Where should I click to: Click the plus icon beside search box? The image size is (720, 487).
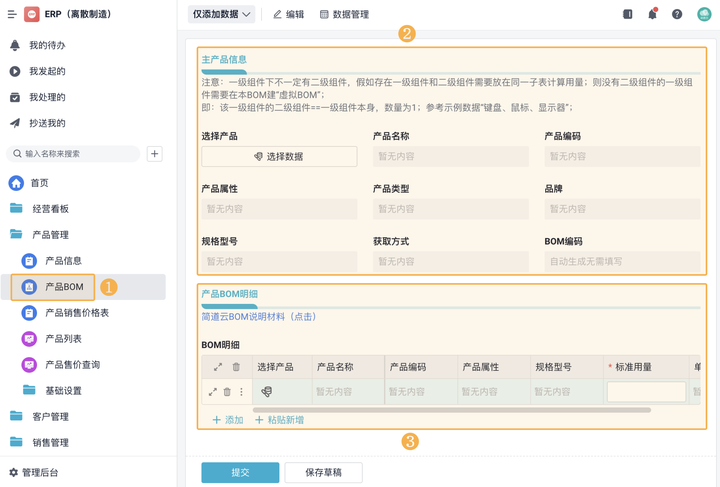(154, 154)
